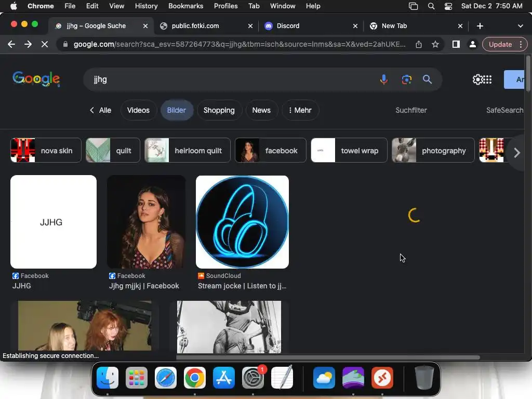Open System Settings from the Dock
532x399 pixels.
click(253, 378)
